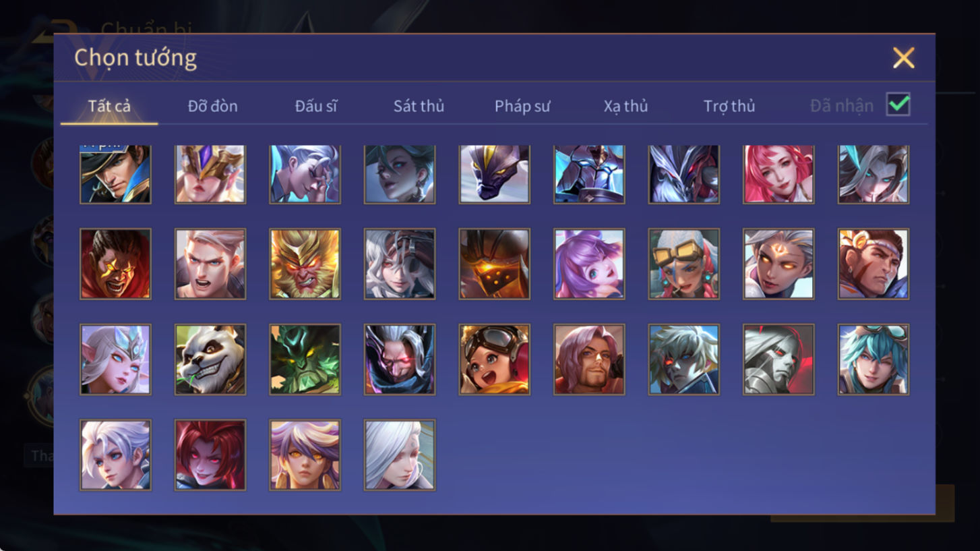Pick the elf hero with crystal tiara
Image resolution: width=980 pixels, height=551 pixels.
pyautogui.click(x=115, y=359)
